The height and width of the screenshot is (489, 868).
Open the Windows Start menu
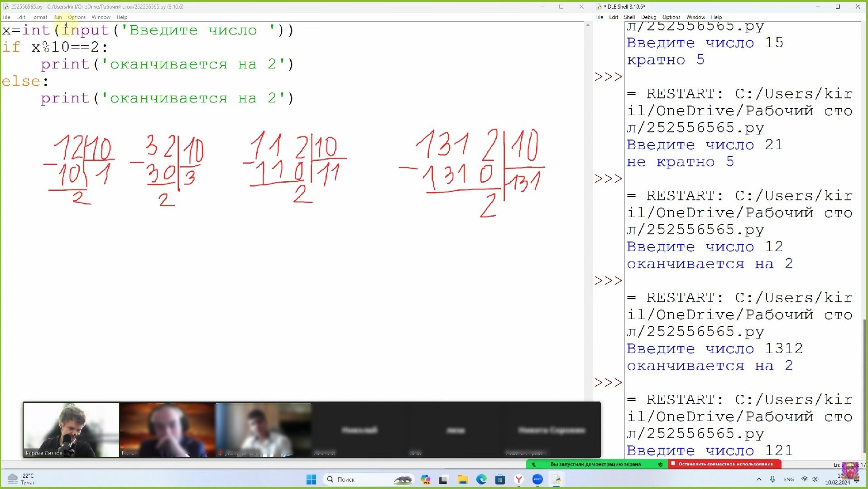point(311,479)
